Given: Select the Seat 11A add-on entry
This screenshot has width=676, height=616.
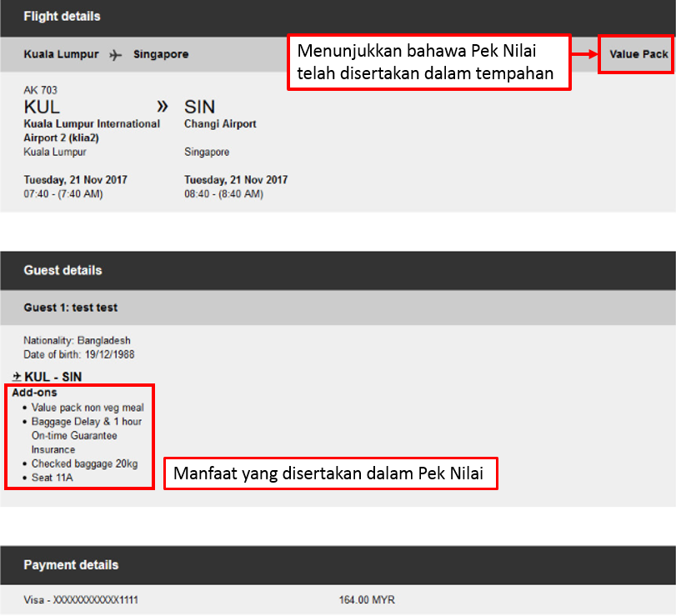Looking at the screenshot, I should 51,477.
